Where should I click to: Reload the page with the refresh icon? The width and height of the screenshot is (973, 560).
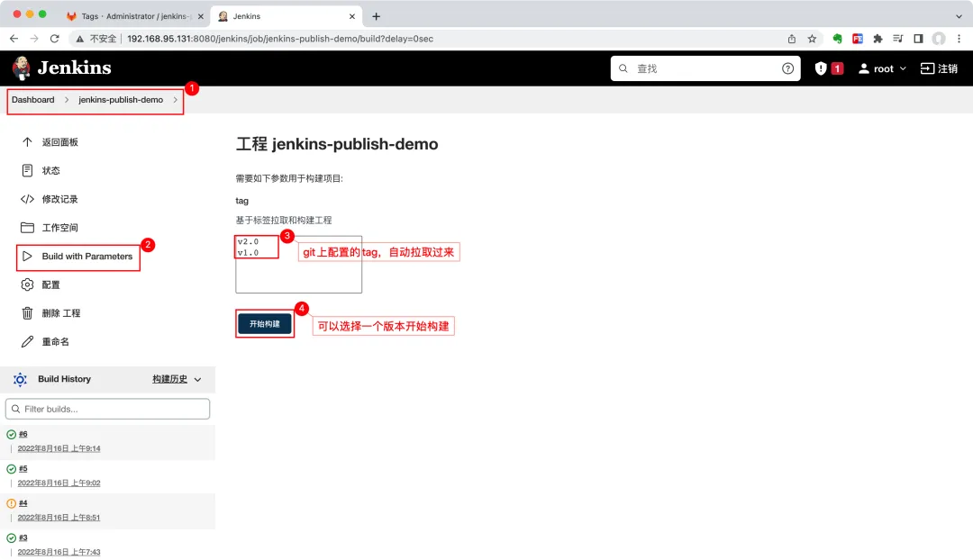click(55, 39)
